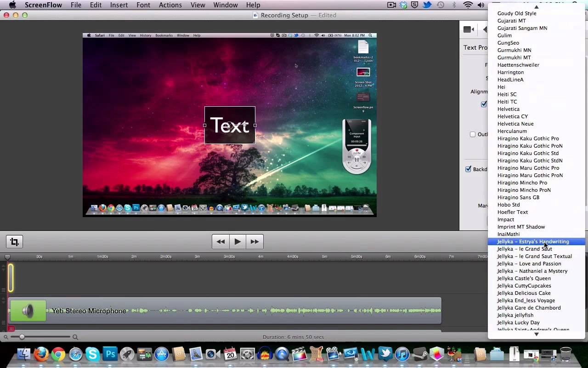Disable the Backdrop checkbox
This screenshot has width=588, height=368.
pos(469,169)
